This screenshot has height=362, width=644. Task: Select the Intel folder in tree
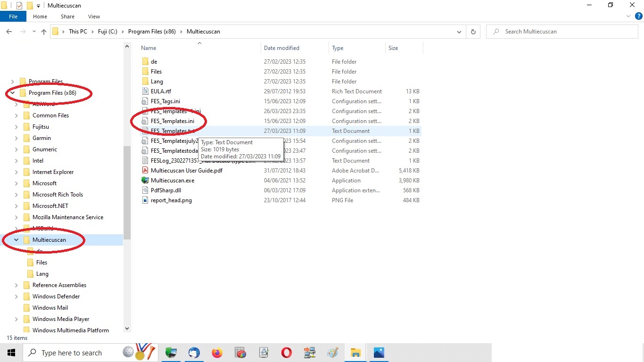point(38,161)
